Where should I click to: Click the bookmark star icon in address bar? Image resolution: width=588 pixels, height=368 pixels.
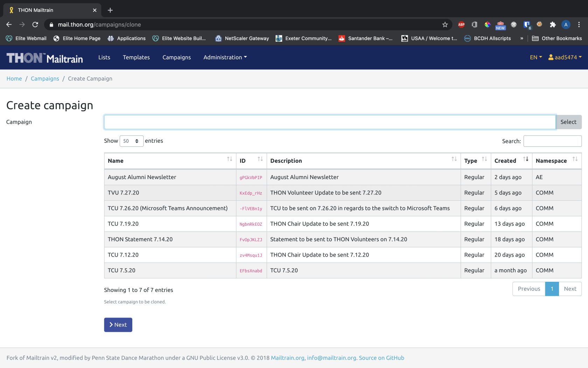point(445,25)
